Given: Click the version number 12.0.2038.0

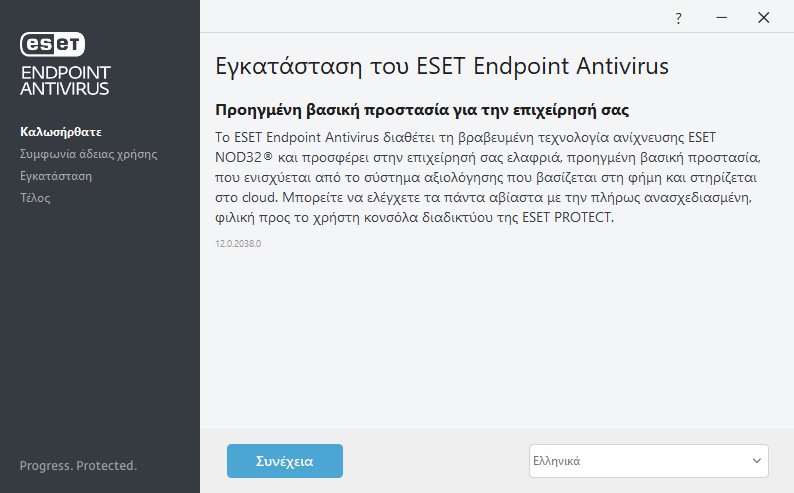Looking at the screenshot, I should pyautogui.click(x=240, y=243).
